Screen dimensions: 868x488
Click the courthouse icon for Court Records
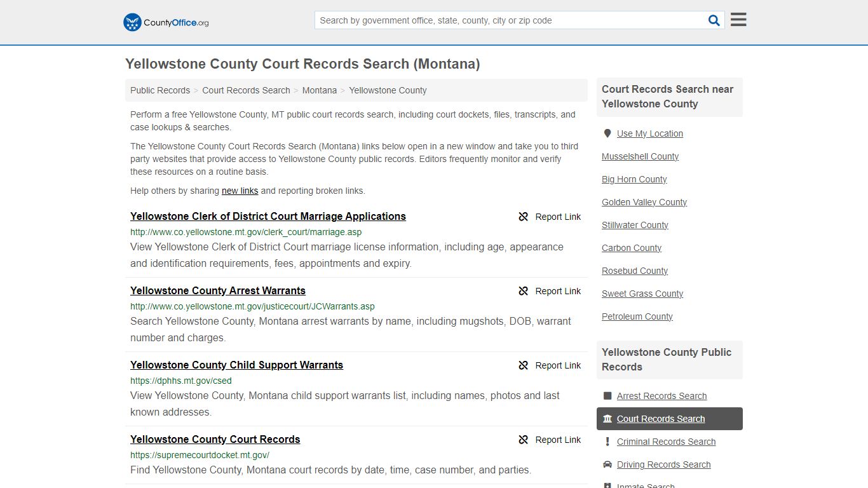click(607, 419)
